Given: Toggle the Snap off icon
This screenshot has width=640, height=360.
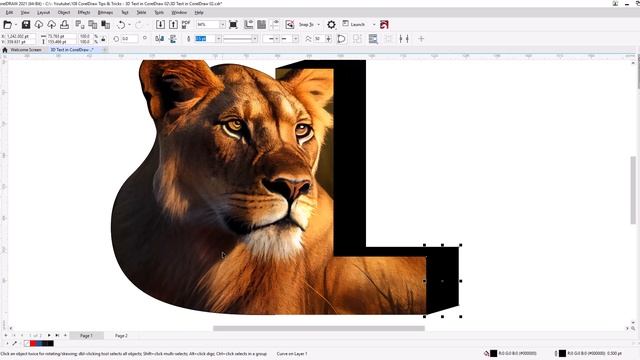Looking at the screenshot, I should [x=289, y=25].
